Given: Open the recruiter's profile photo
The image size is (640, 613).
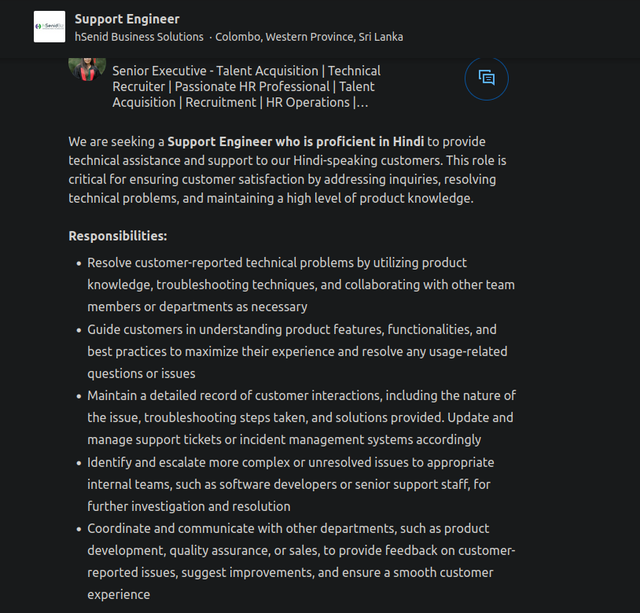Looking at the screenshot, I should click(87, 69).
